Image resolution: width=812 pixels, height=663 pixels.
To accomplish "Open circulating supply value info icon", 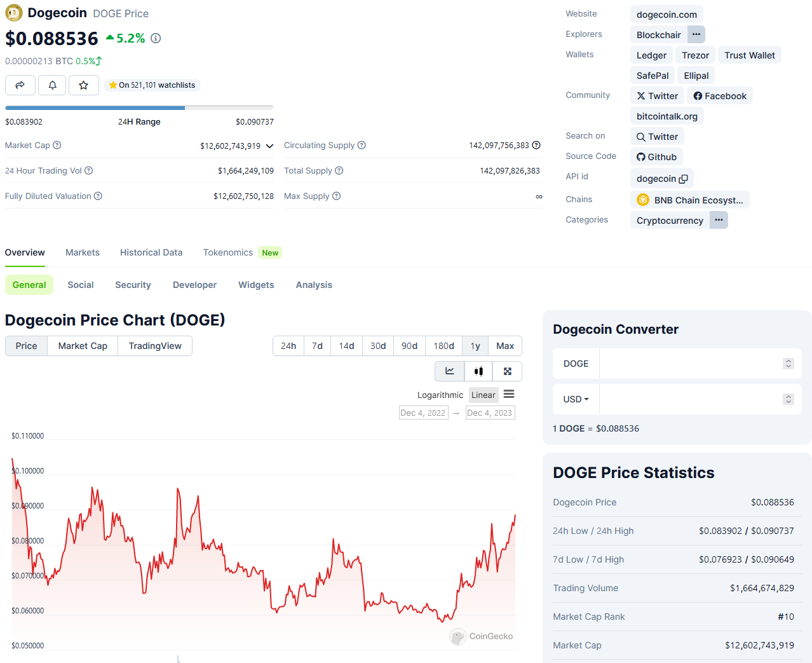I will coord(536,146).
